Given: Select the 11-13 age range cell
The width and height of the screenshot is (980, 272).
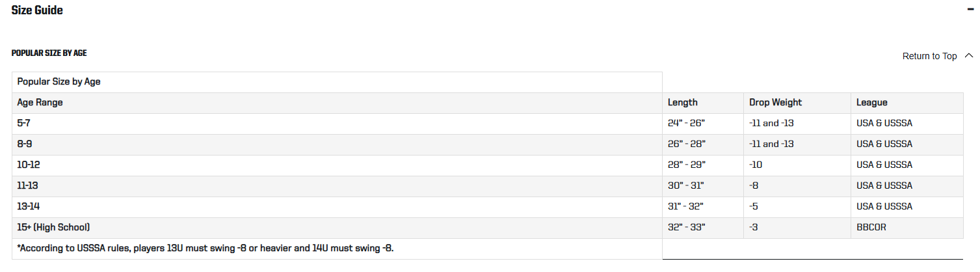Looking at the screenshot, I should (x=337, y=186).
